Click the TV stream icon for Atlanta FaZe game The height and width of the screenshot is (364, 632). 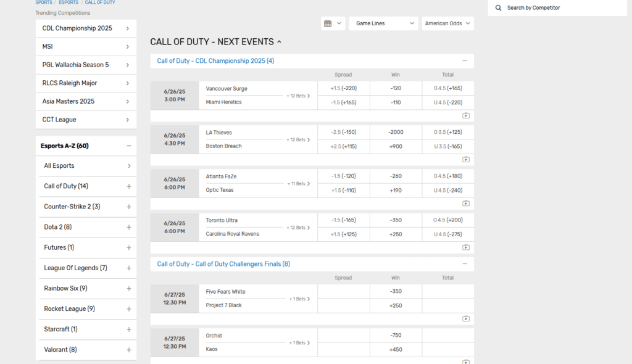point(467,204)
